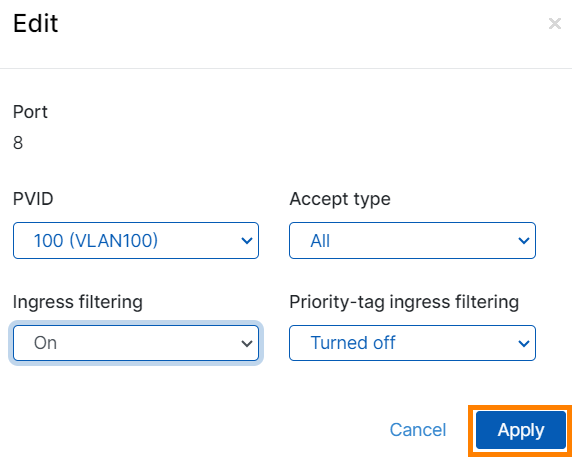Click the Port label
The width and height of the screenshot is (572, 457).
point(30,112)
